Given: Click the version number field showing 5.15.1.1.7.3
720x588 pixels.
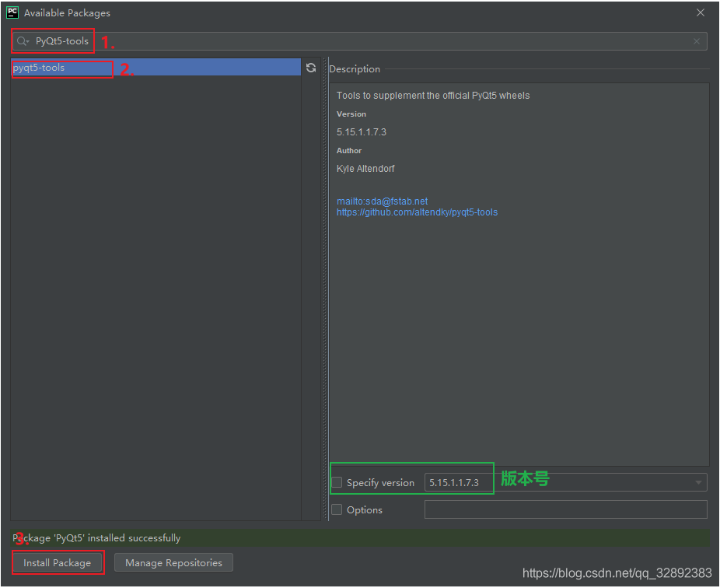Looking at the screenshot, I should [x=459, y=482].
